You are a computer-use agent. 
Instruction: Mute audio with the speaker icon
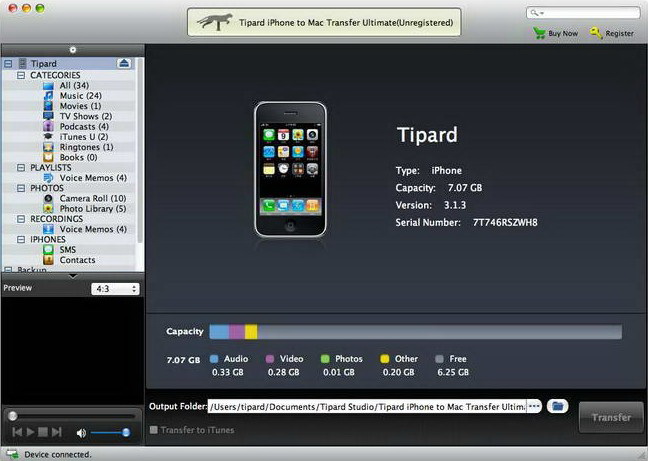[81, 432]
